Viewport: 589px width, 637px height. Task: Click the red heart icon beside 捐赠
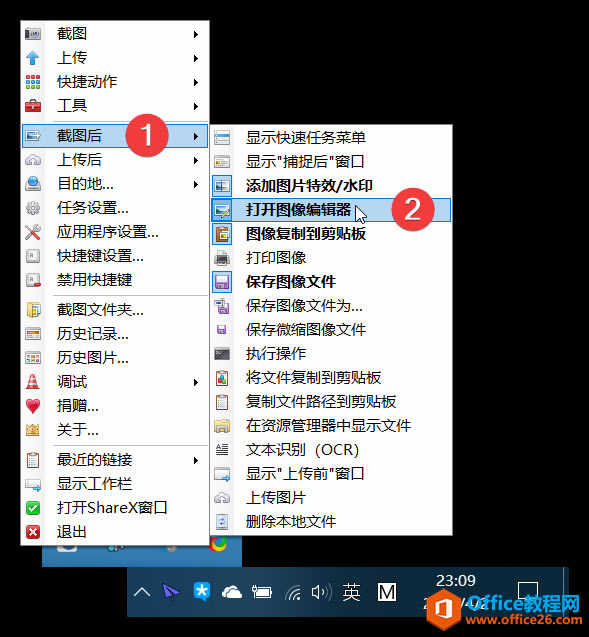point(33,406)
